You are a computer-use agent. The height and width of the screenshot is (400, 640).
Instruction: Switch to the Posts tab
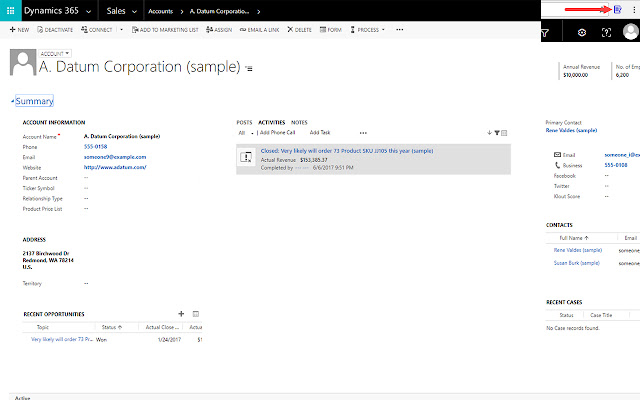point(244,122)
